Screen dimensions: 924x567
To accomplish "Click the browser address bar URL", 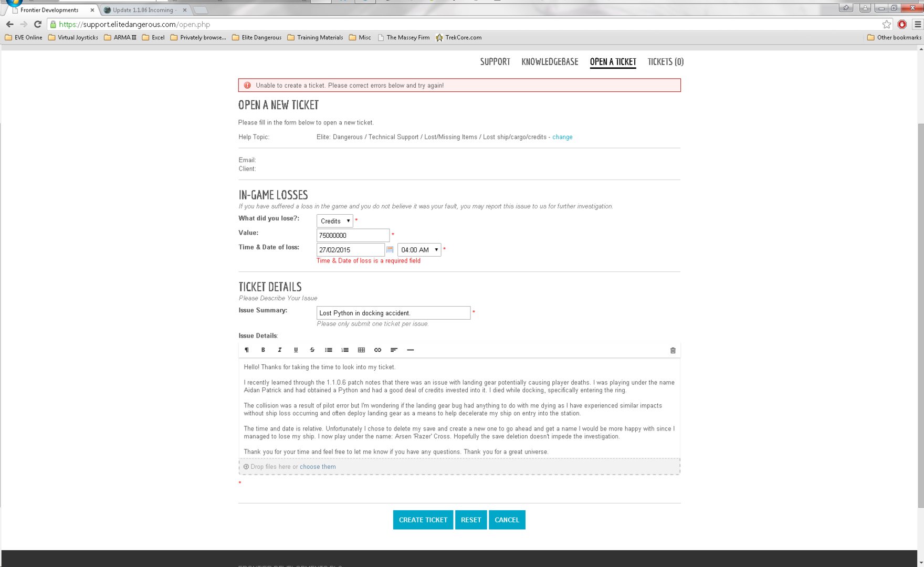I will tap(134, 24).
